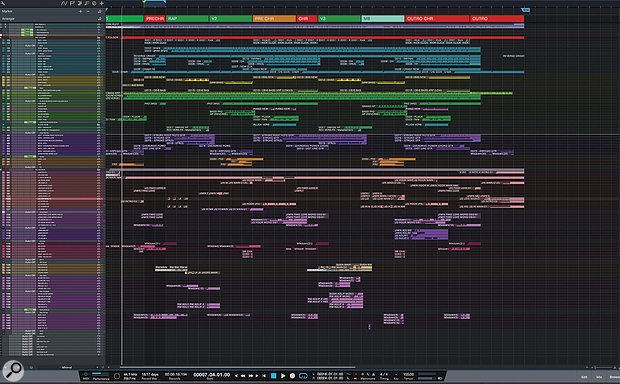620x384 pixels.
Task: Click the horizontal arrangement scrollbar
Action: [237, 367]
